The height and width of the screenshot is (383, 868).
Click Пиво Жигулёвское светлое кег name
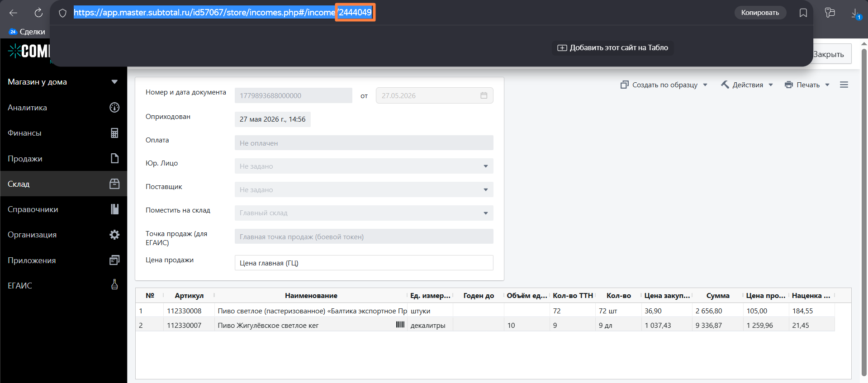coord(268,325)
